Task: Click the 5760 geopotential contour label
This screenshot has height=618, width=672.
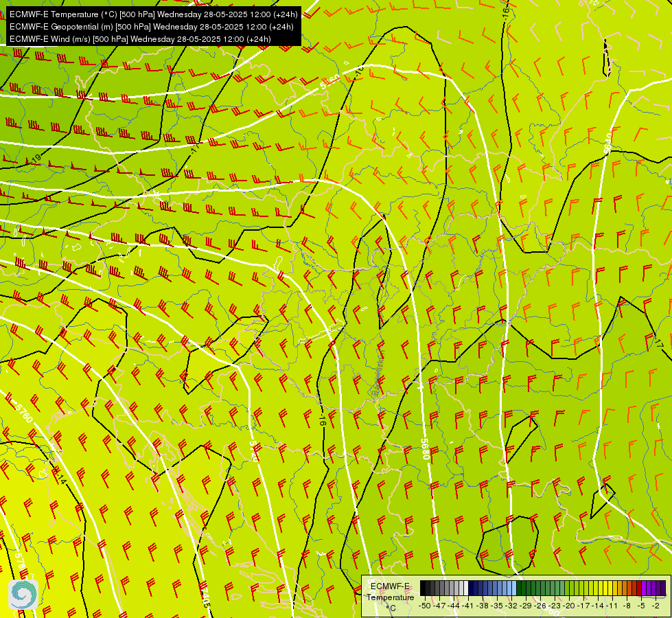Action: (x=24, y=412)
